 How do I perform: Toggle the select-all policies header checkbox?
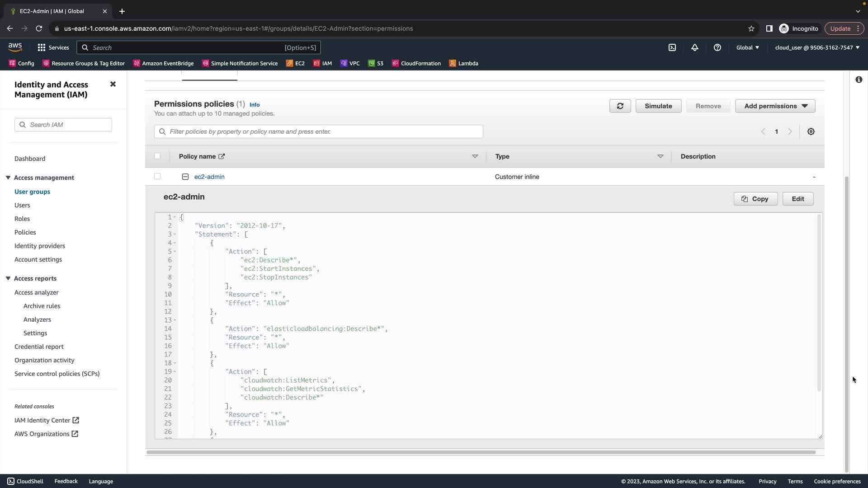pos(157,156)
